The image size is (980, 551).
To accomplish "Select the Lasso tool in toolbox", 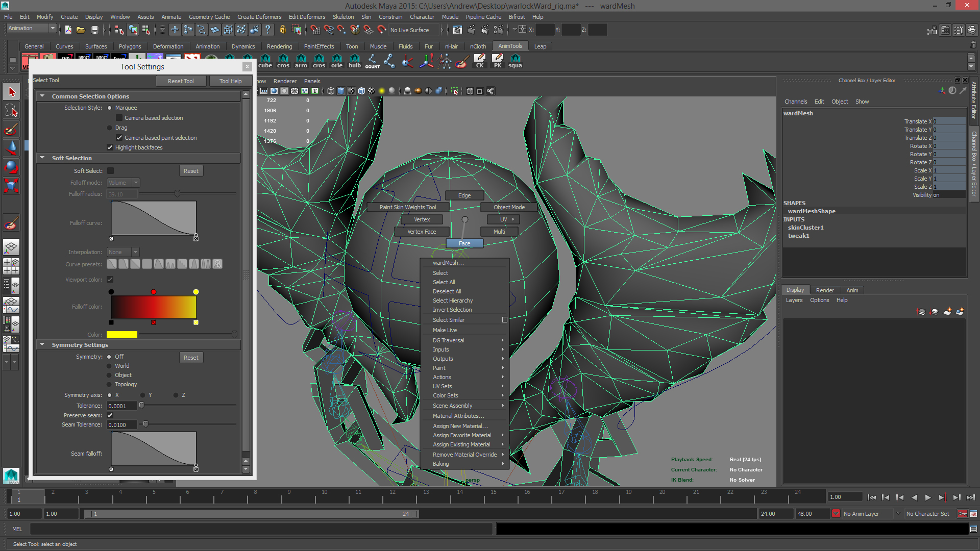I will coord(11,110).
